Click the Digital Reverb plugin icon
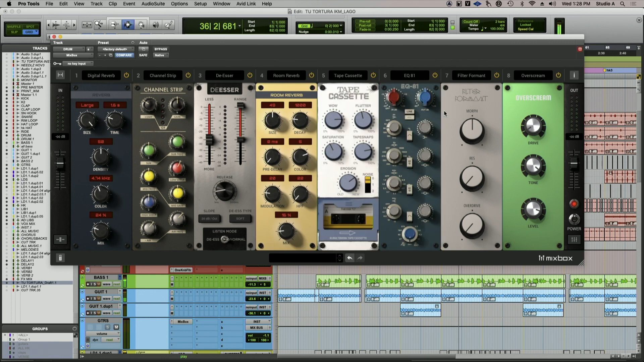Image resolution: width=644 pixels, height=362 pixels. click(x=101, y=75)
